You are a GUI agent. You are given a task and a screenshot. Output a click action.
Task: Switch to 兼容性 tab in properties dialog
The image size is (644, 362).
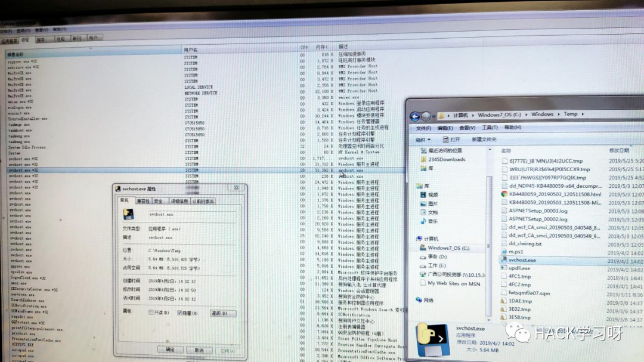tap(143, 201)
